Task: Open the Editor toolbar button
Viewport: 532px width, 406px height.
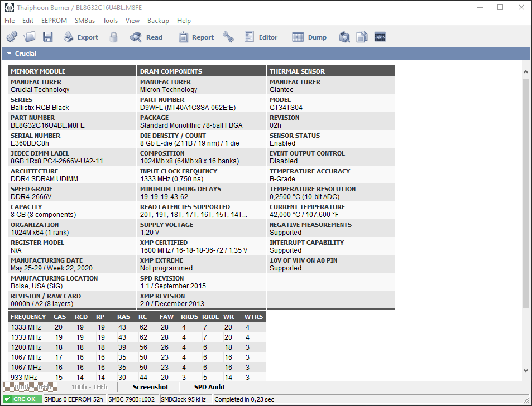Action: point(261,37)
